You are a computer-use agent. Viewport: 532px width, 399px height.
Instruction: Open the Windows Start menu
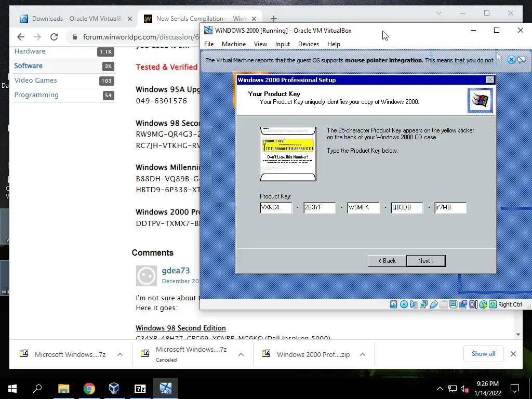pyautogui.click(x=12, y=389)
